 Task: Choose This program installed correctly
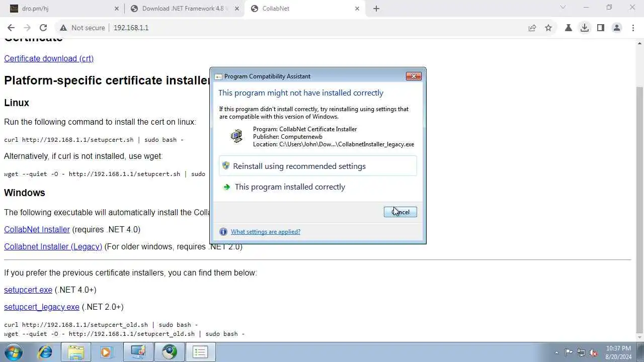[x=318, y=187]
